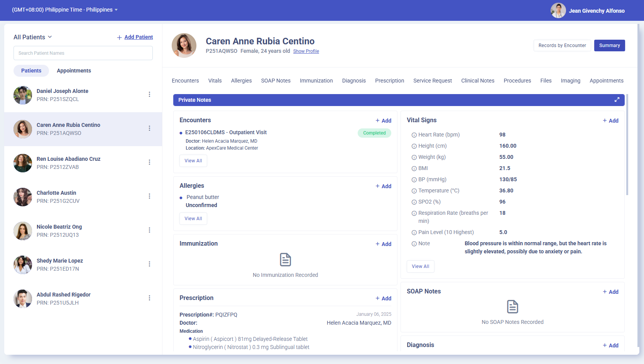
Task: Click the Search Patient Names field
Action: [83, 53]
